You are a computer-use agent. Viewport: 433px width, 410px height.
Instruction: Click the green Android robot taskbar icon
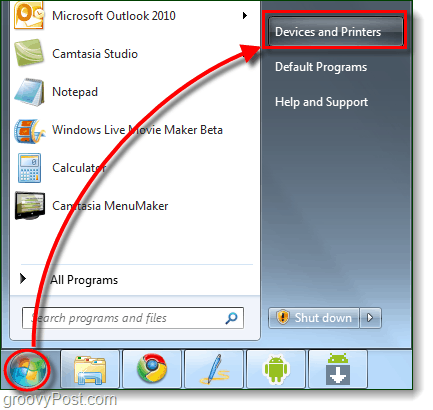276,369
